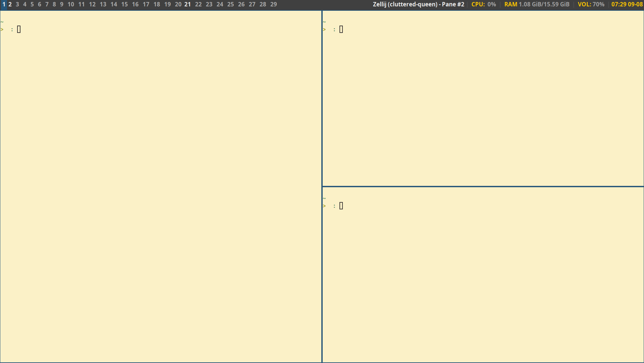Switch to workspace 28
The height and width of the screenshot is (363, 644).
pyautogui.click(x=263, y=4)
